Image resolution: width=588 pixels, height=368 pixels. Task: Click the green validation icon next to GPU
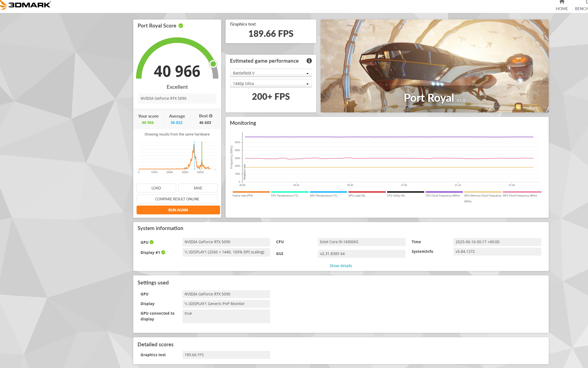pyautogui.click(x=152, y=242)
